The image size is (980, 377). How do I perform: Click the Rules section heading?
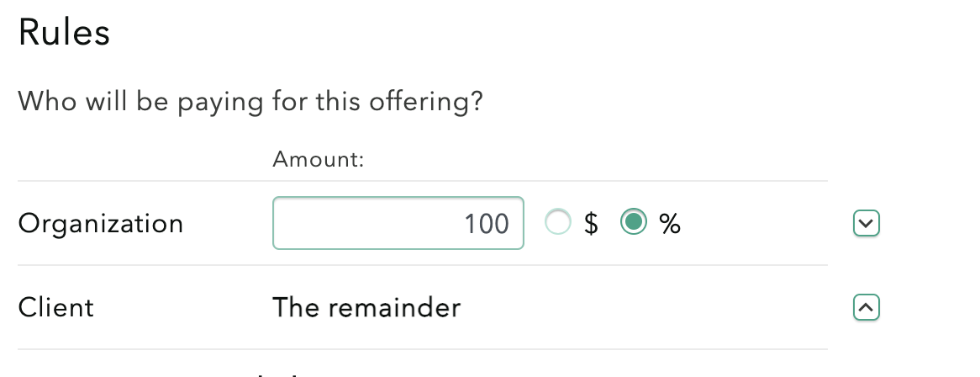(x=64, y=34)
